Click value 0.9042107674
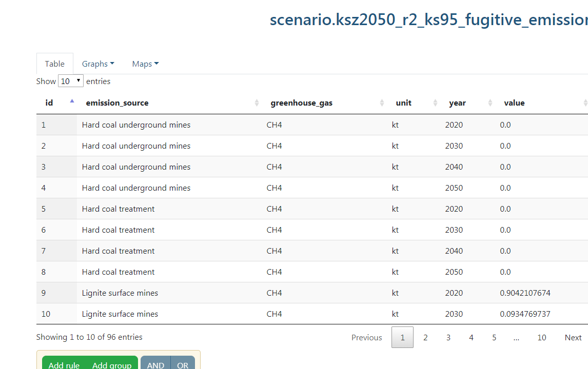The width and height of the screenshot is (588, 369). tap(525, 293)
